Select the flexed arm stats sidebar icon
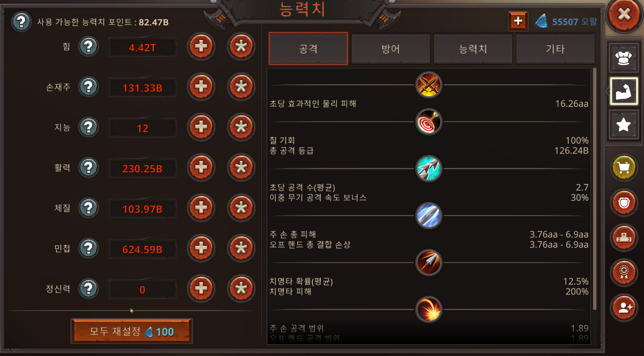 click(x=623, y=91)
